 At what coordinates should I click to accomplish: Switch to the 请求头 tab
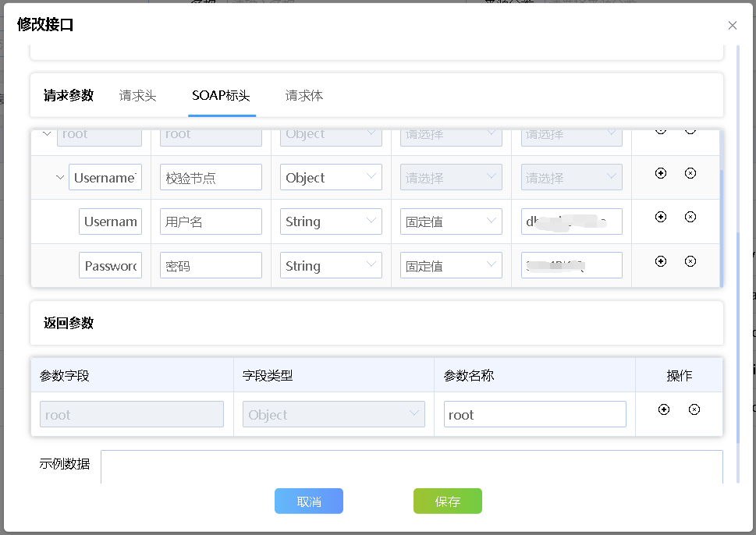(137, 95)
